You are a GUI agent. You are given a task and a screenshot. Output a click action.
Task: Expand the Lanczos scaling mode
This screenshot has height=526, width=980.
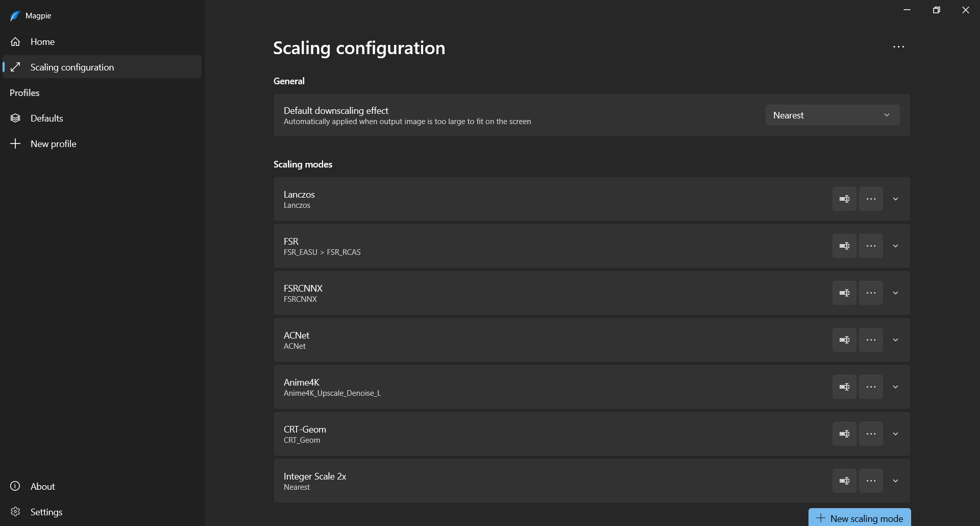tap(895, 199)
